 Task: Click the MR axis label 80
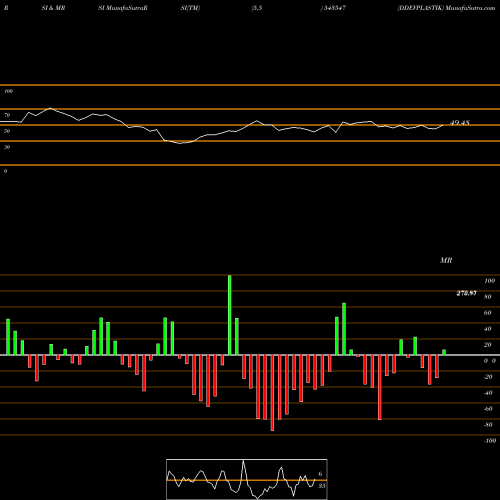click(488, 297)
